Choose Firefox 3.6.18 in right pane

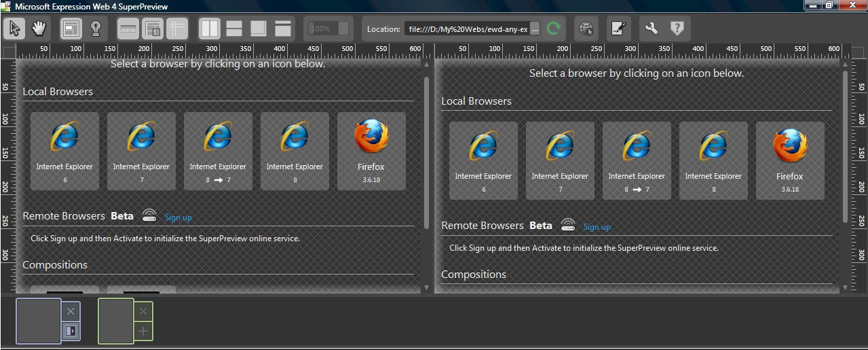[x=790, y=161]
